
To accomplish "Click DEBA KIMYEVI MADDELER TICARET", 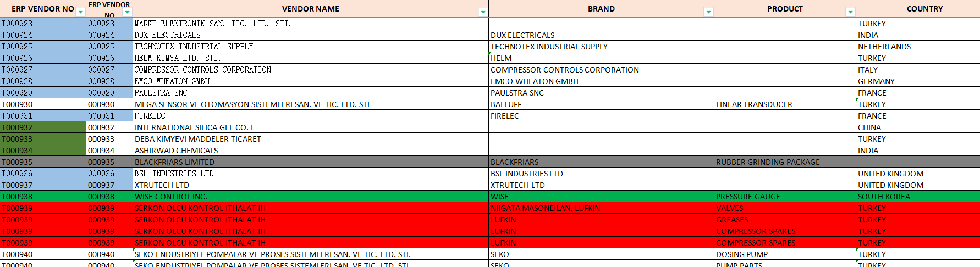I will tap(311, 139).
